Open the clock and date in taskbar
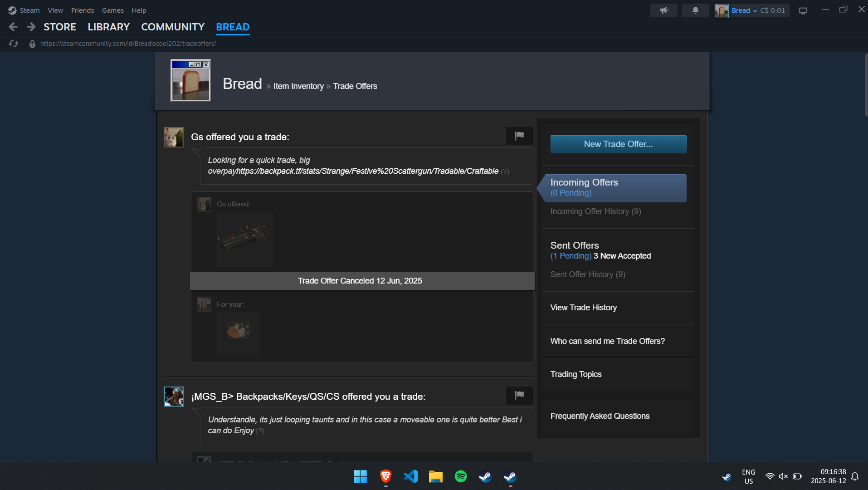This screenshot has height=490, width=868. [x=828, y=476]
